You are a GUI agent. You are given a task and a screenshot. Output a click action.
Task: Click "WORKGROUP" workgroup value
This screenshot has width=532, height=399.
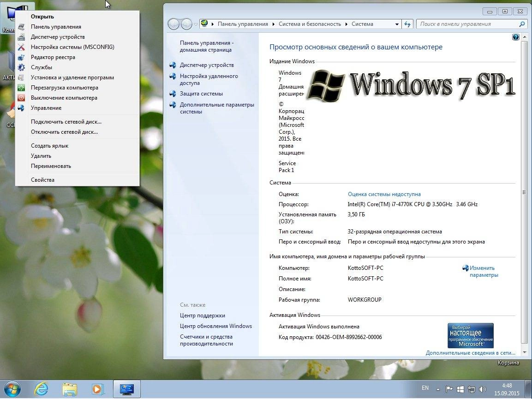[x=365, y=300]
